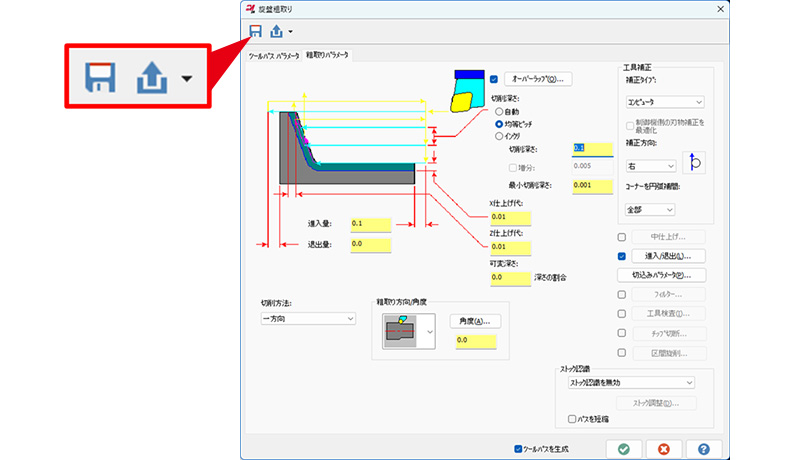Screen dimensions: 800x460
Task: Open the 切削方法 dropdown showing 一方向
Action: [308, 318]
